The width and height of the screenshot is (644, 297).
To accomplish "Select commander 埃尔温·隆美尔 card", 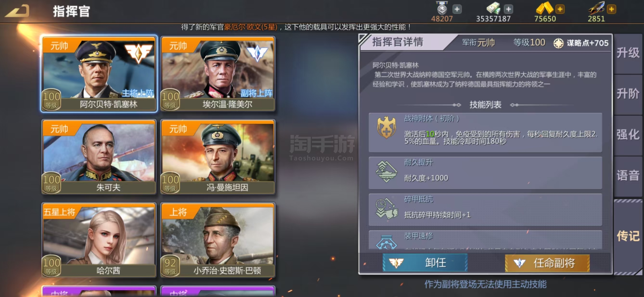I will click(x=218, y=74).
